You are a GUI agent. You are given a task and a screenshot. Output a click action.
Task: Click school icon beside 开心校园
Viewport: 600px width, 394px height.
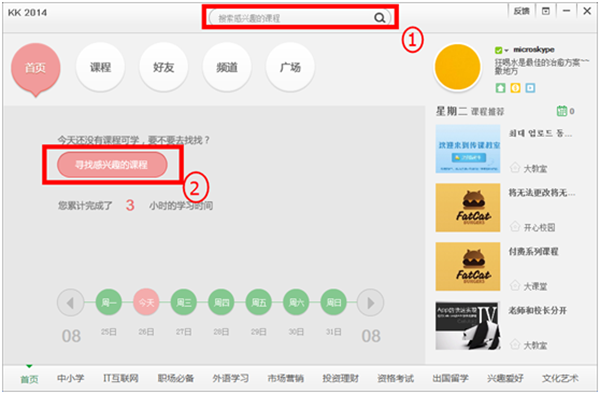click(515, 227)
